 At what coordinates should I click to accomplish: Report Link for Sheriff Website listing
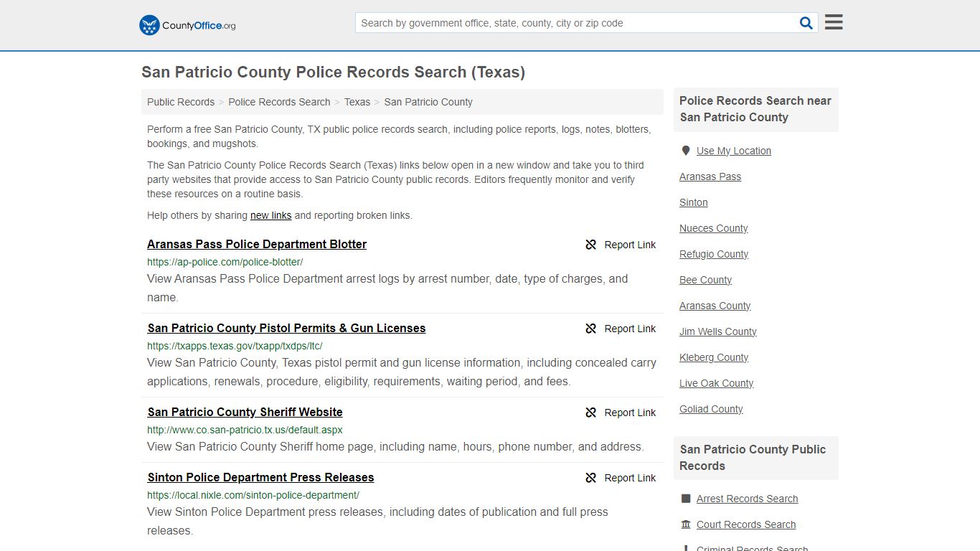click(630, 413)
